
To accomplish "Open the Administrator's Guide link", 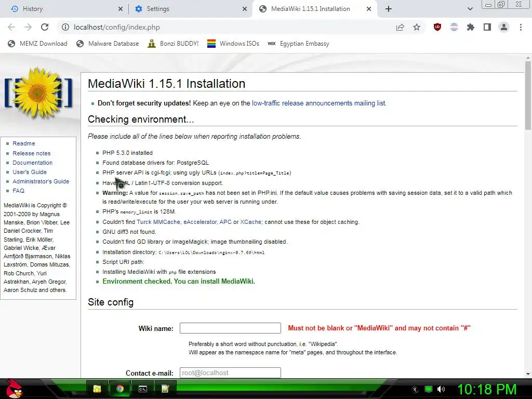I will (x=41, y=181).
